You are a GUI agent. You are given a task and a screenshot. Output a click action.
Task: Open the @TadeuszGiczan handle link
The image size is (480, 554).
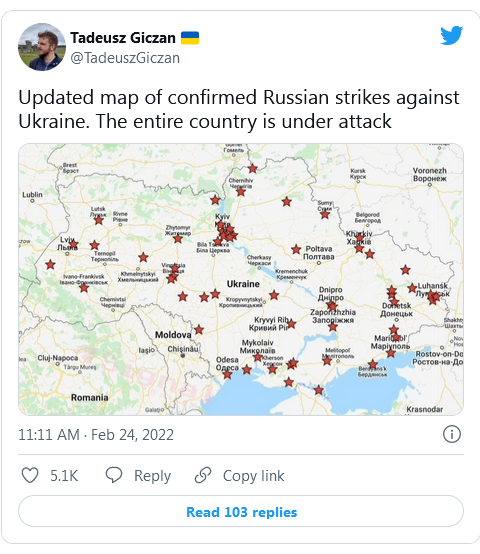[125, 58]
